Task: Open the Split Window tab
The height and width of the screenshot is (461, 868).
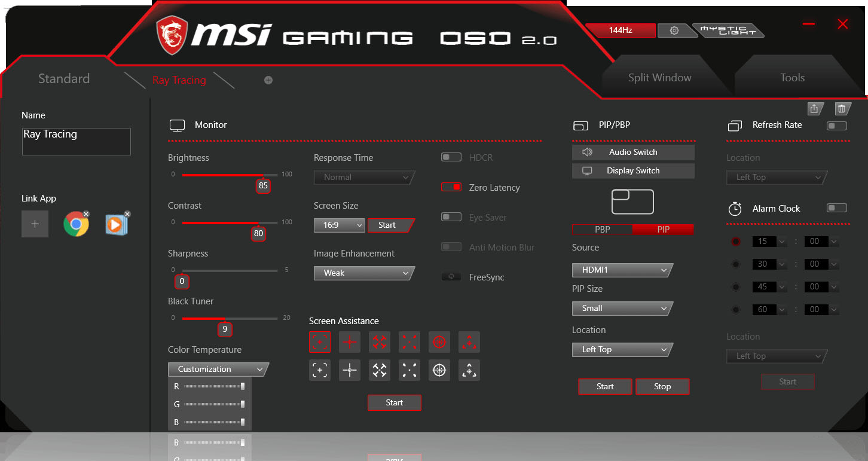Action: coord(659,78)
